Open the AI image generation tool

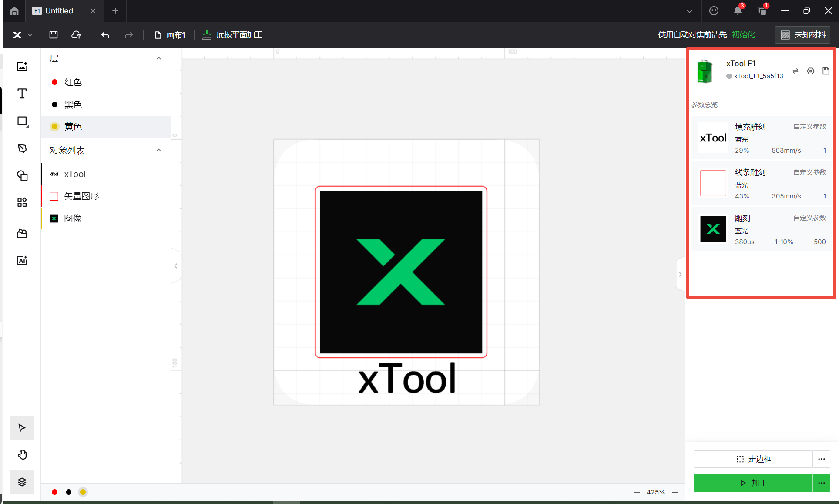click(x=22, y=260)
